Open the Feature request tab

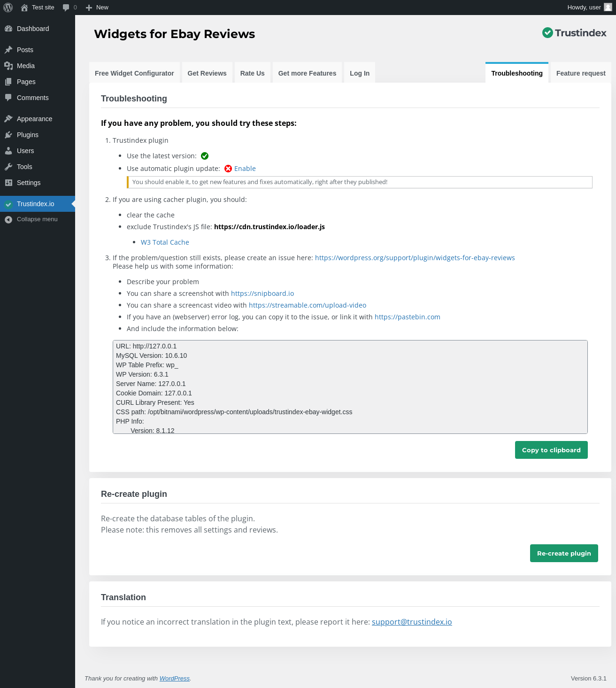click(x=581, y=73)
